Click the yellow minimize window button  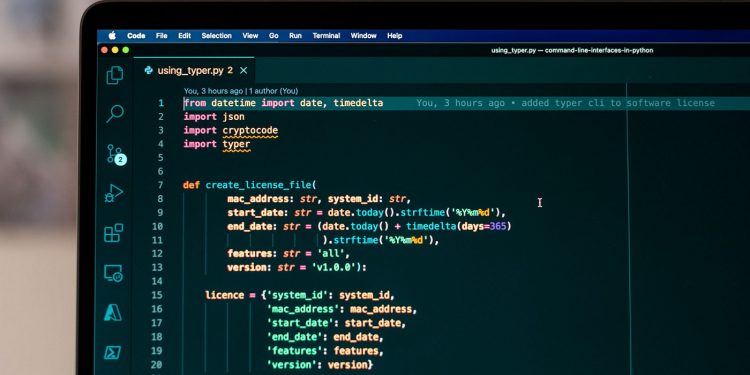click(115, 50)
